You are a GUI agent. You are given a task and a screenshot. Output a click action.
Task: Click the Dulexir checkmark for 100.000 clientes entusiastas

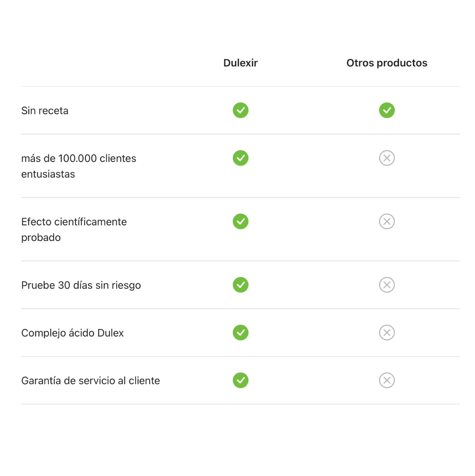pyautogui.click(x=241, y=158)
